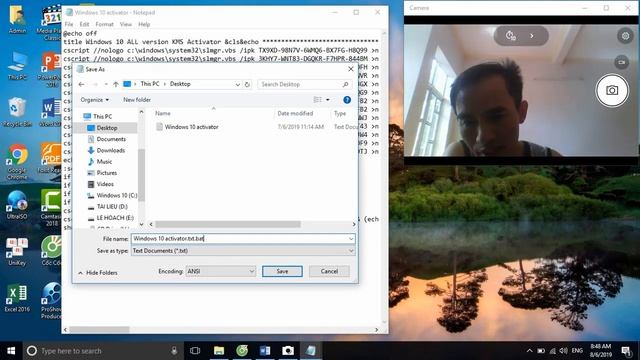Switch to Camera app in taskbar
Image resolution: width=640 pixels, height=360 pixels.
pyautogui.click(x=288, y=351)
